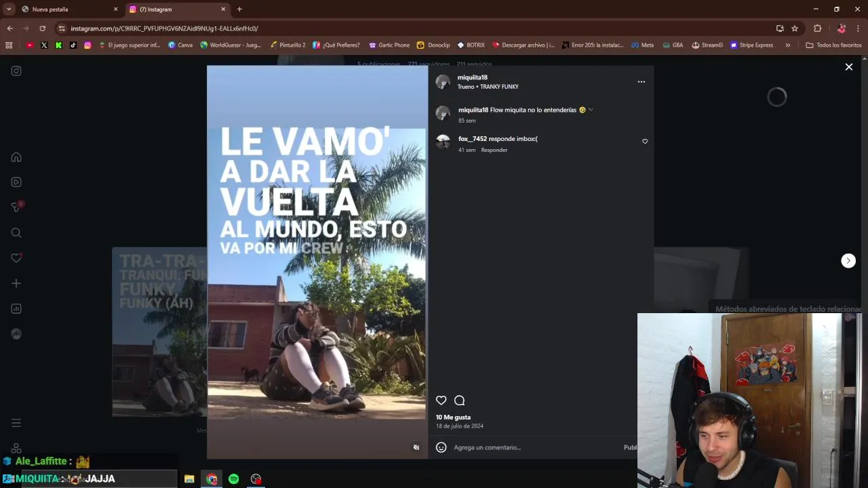Open the WorldGuessr bookmark

[x=231, y=45]
